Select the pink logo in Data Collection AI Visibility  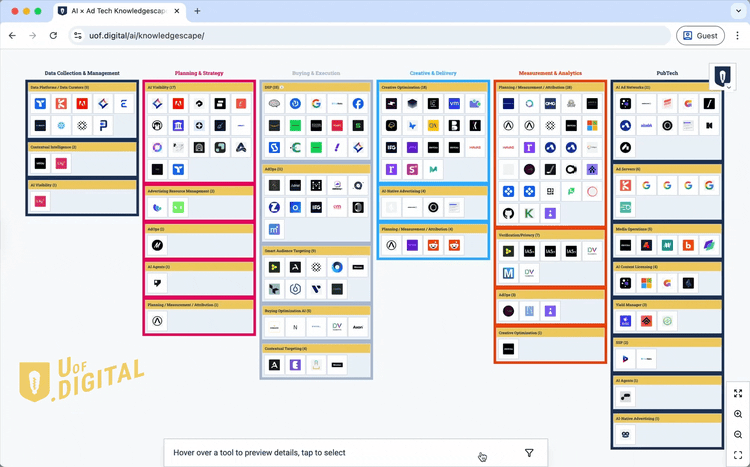tap(40, 201)
